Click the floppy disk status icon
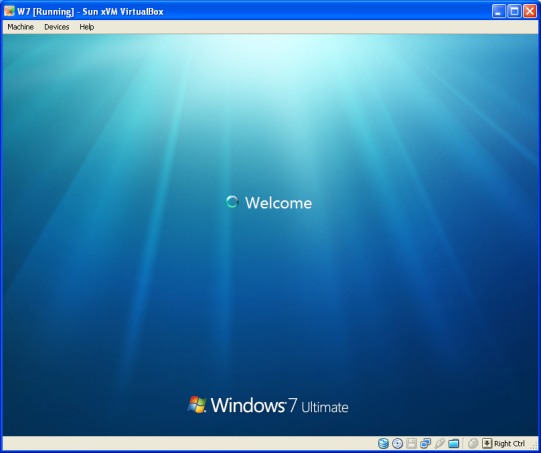The width and height of the screenshot is (541, 453). pos(411,443)
